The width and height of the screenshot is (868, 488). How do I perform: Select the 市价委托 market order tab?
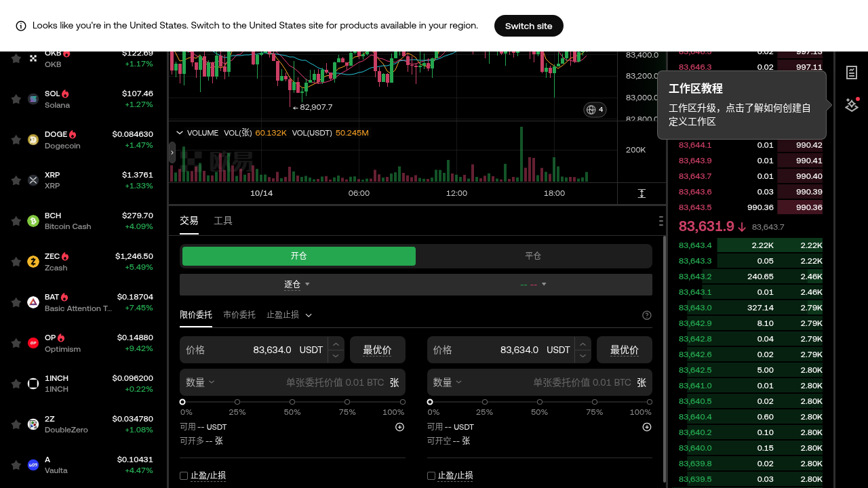(239, 315)
